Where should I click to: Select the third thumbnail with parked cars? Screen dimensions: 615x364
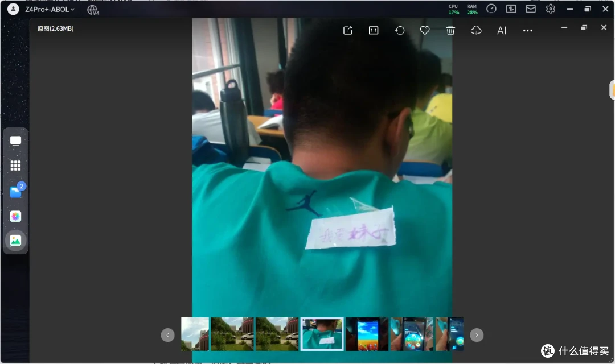tap(277, 334)
